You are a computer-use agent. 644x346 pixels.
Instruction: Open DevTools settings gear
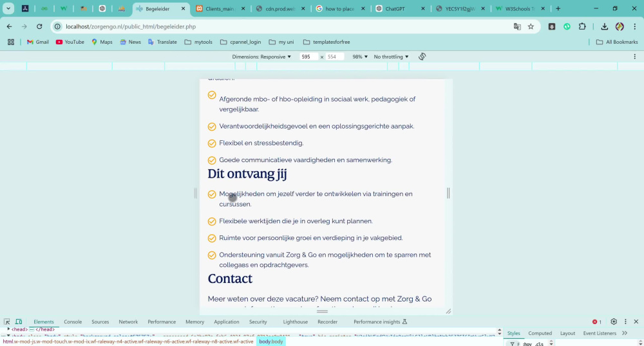pos(614,322)
